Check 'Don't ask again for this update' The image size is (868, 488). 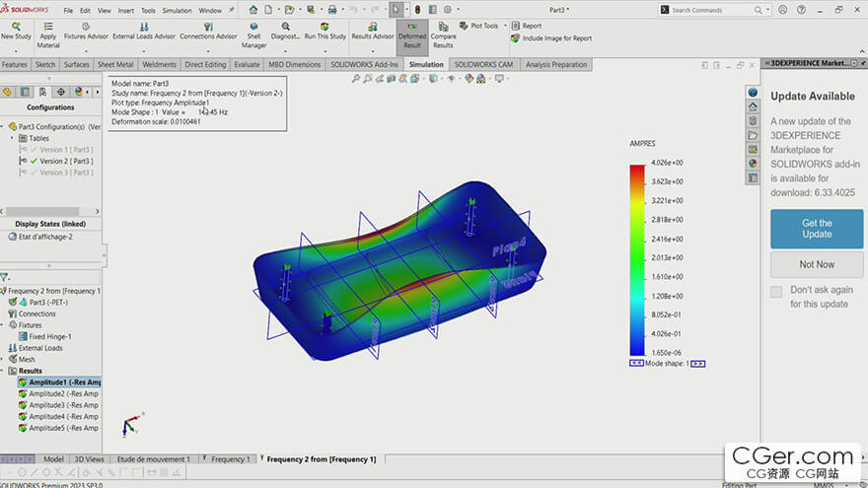(777, 292)
